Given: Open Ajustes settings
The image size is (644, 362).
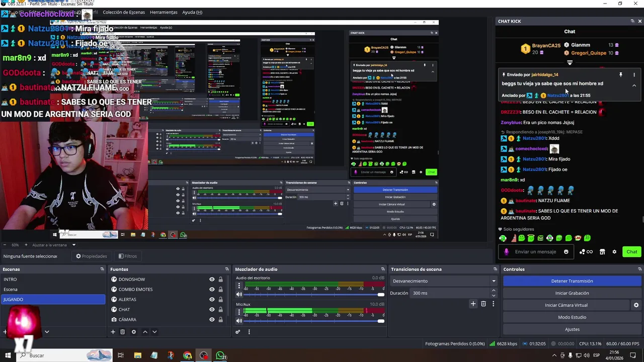Looking at the screenshot, I should click(572, 329).
